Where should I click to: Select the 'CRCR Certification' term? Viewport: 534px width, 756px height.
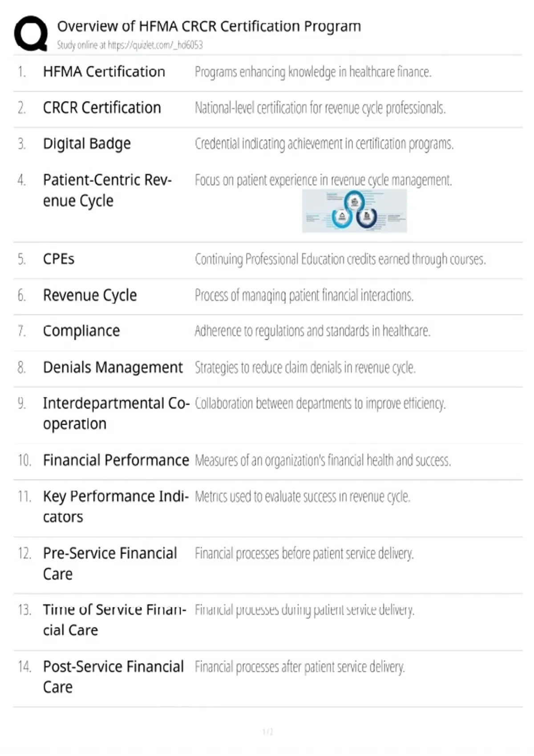102,108
